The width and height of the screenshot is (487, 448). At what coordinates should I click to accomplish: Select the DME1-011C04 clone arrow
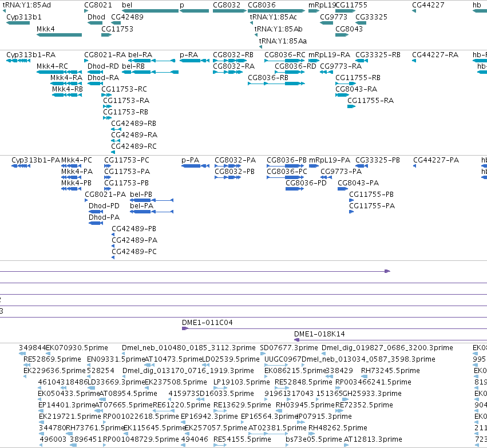334,328
